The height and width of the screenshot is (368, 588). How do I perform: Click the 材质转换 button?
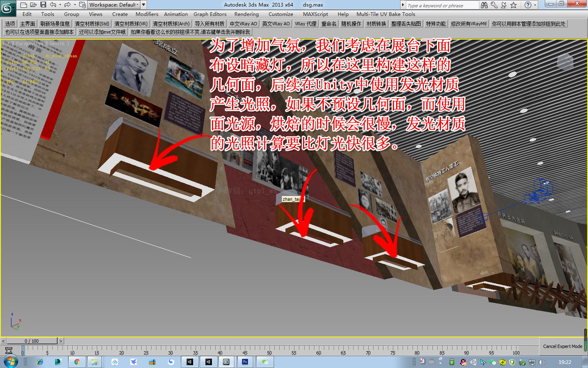pos(376,24)
